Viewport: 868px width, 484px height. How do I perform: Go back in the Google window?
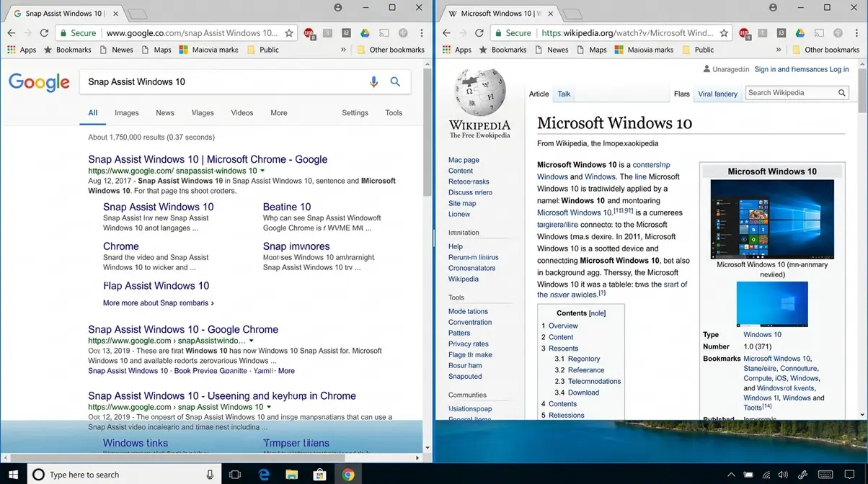(11, 33)
